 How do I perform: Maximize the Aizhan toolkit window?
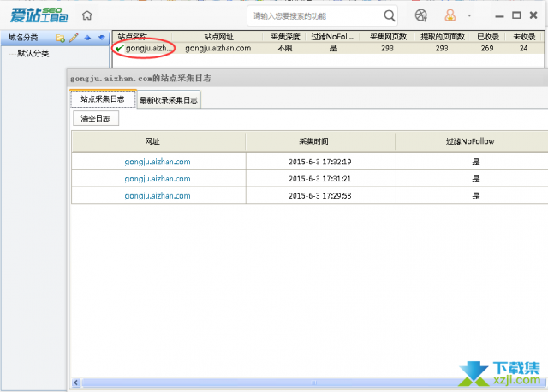click(516, 15)
